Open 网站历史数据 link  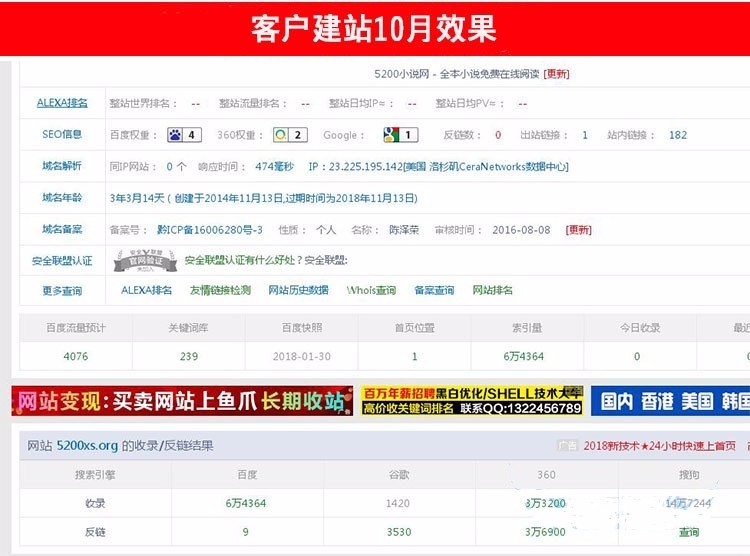[298, 290]
